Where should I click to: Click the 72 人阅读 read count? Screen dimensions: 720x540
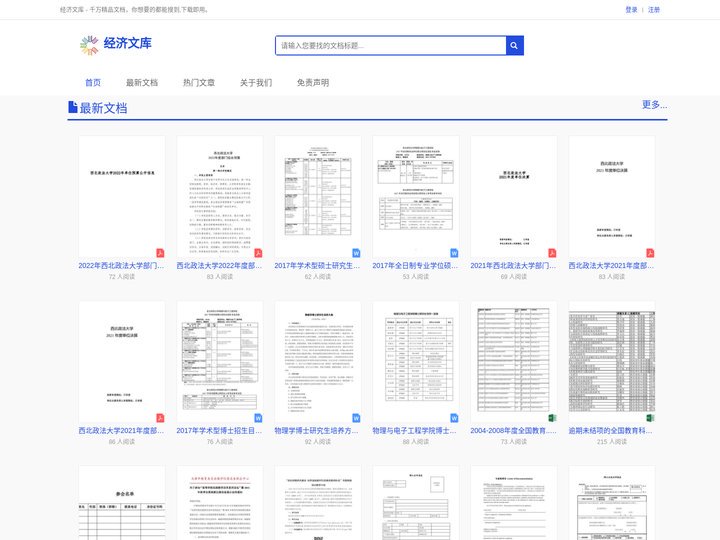point(122,276)
